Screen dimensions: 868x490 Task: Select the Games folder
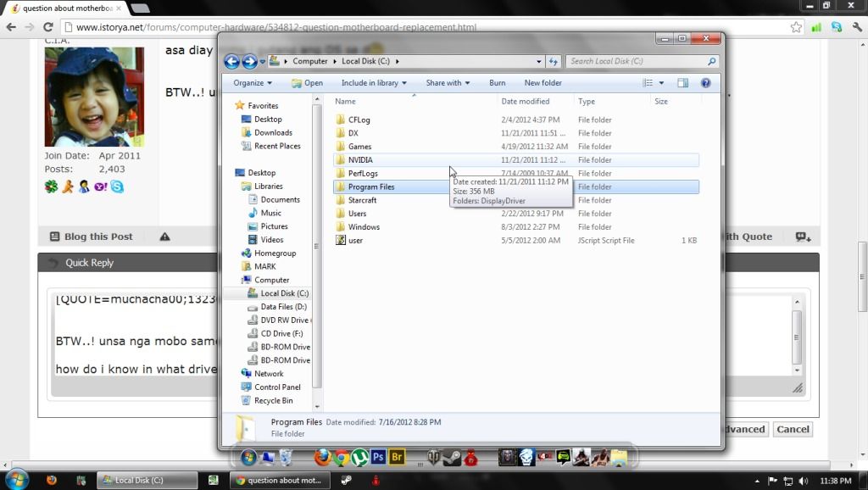tap(359, 147)
